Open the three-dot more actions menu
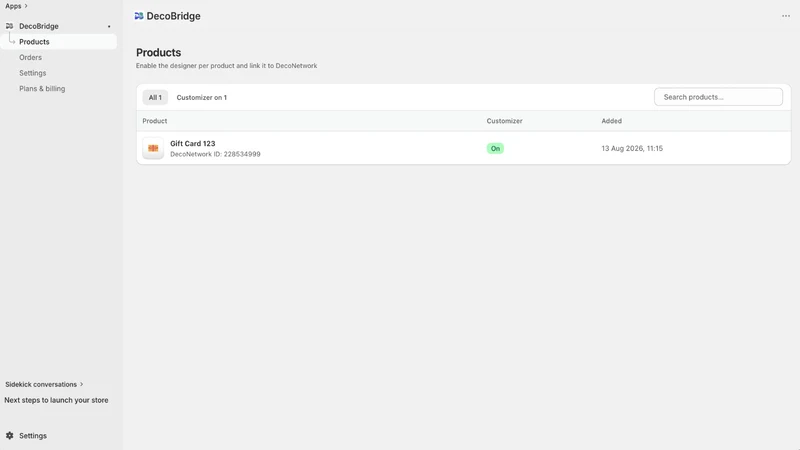This screenshot has width=800, height=450. click(786, 16)
